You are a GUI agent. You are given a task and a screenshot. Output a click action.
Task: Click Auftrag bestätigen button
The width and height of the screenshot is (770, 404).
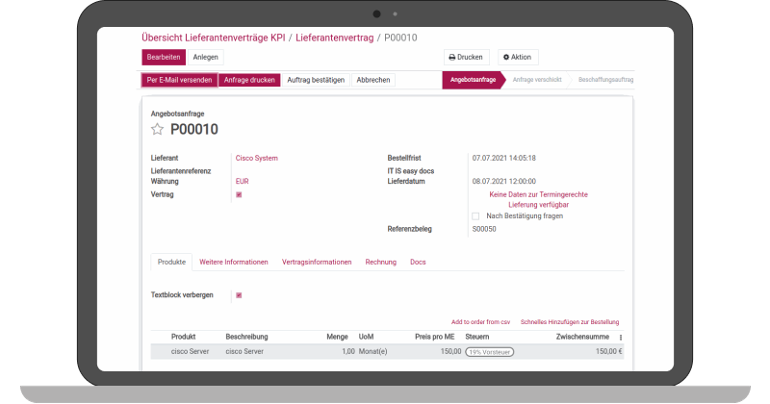tap(315, 80)
